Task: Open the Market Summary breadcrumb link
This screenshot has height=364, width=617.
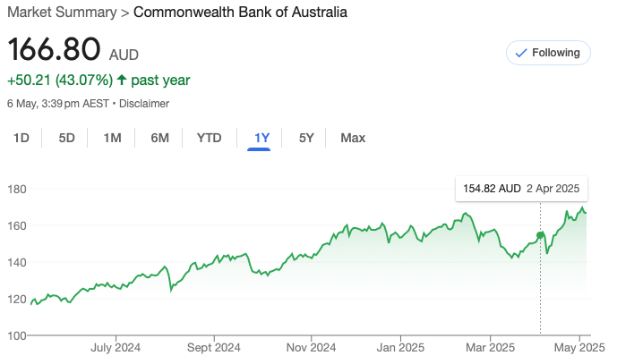Action: [x=62, y=13]
